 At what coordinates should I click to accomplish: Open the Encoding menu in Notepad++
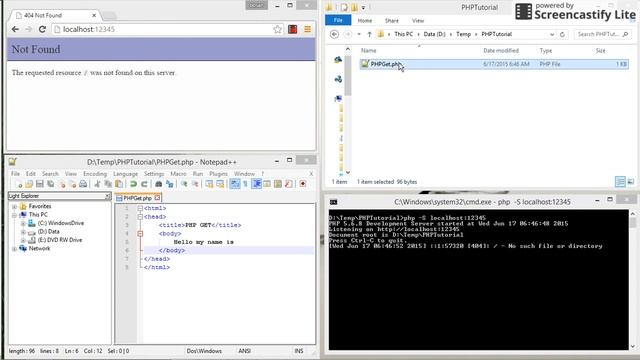click(95, 174)
